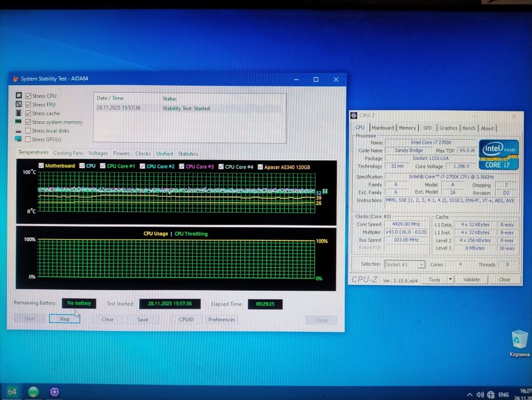The image size is (532, 400).
Task: Open the CPU-Z Memory tab
Action: tap(407, 128)
